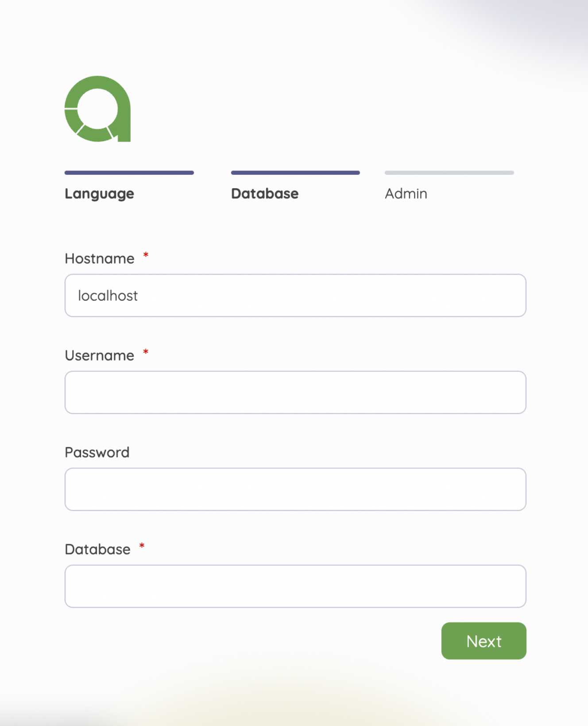Select the Admin step label

[x=406, y=193]
